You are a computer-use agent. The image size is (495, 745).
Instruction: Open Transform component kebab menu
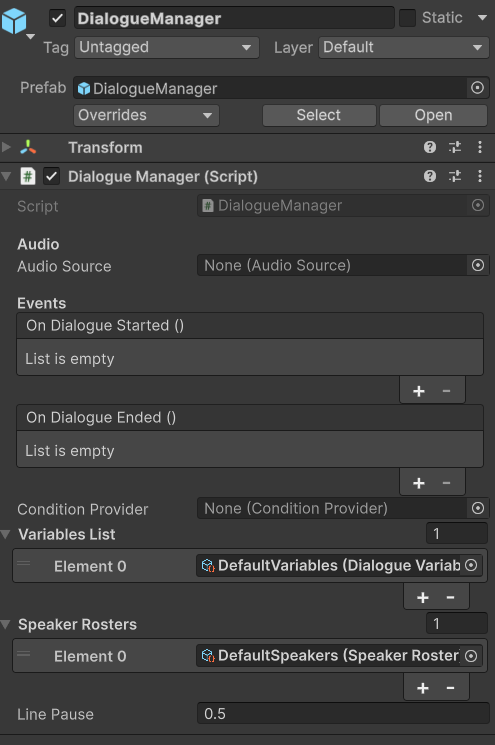coord(480,147)
